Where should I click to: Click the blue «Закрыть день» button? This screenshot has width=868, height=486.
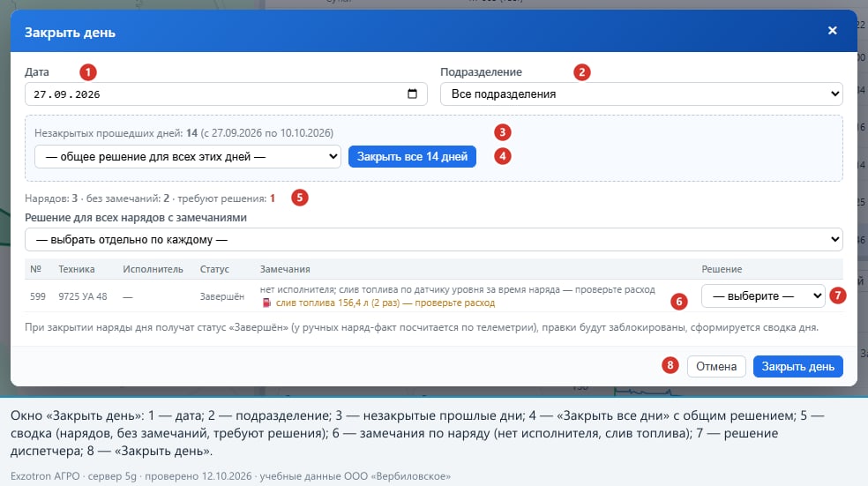[x=797, y=366]
